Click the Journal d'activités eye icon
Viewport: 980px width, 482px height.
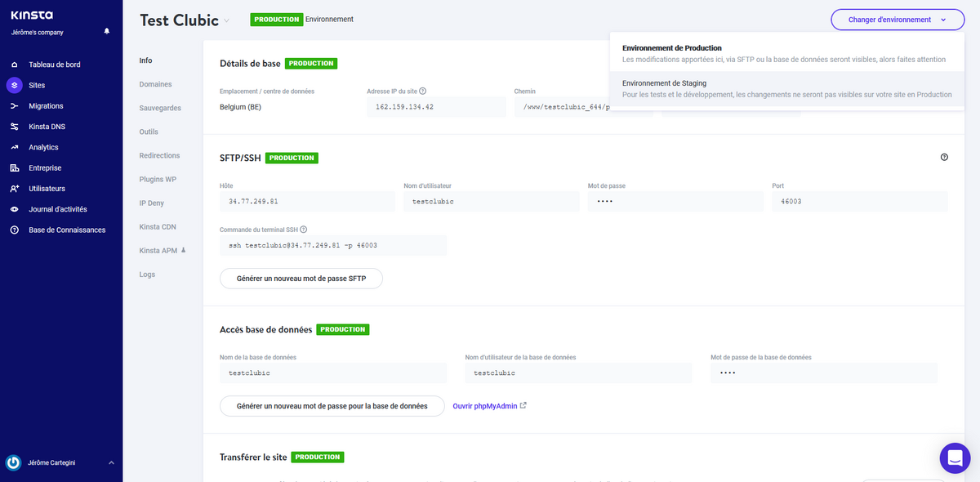[15, 209]
